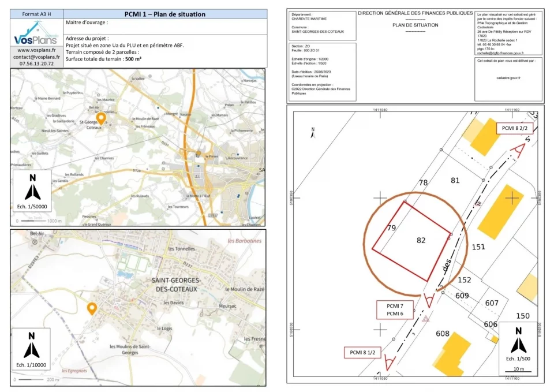554x392 pixels.
Task: Select parcel 82 inside the red outline
Action: click(x=421, y=240)
